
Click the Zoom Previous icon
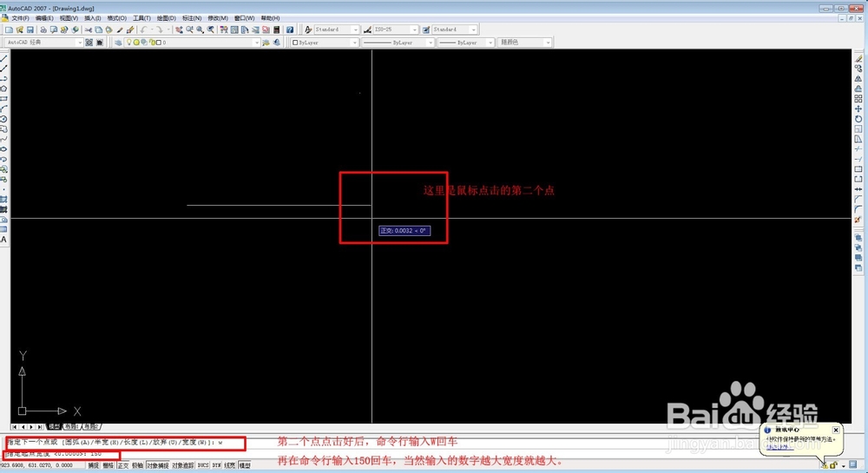click(210, 30)
